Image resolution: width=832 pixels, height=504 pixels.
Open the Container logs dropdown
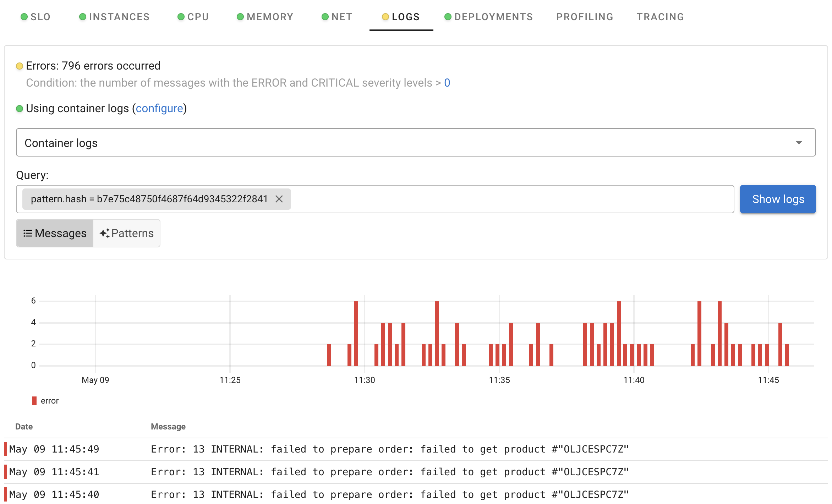tap(416, 142)
